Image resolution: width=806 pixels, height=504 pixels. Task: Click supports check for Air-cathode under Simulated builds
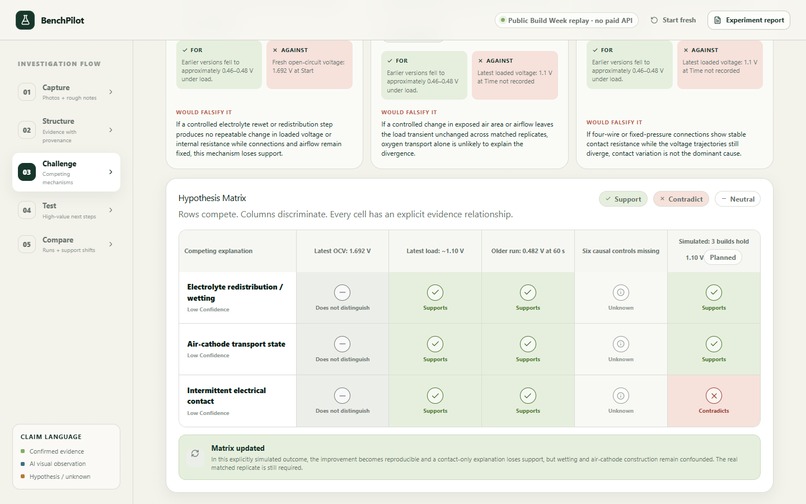pyautogui.click(x=713, y=344)
